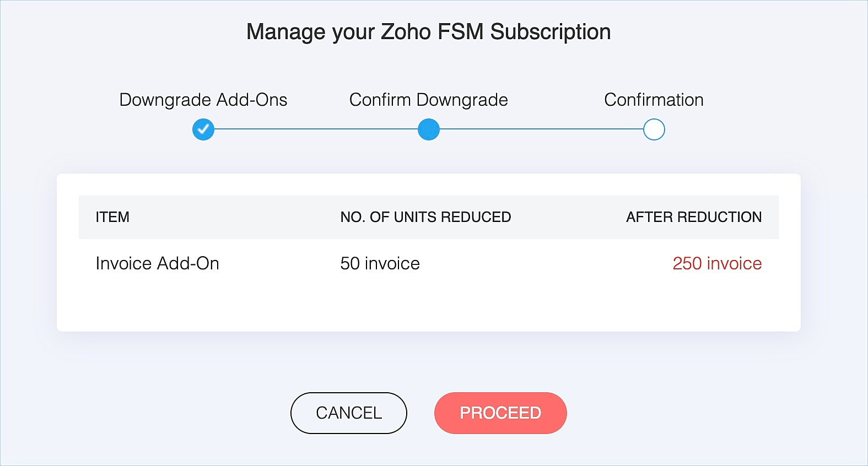The width and height of the screenshot is (868, 466).
Task: Click the ITEM column header
Action: tap(112, 217)
